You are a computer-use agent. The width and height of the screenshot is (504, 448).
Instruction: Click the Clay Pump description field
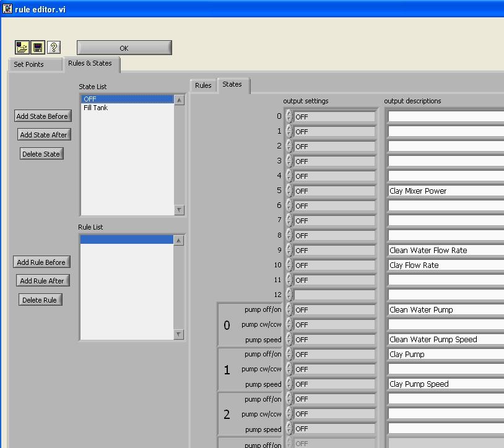446,354
